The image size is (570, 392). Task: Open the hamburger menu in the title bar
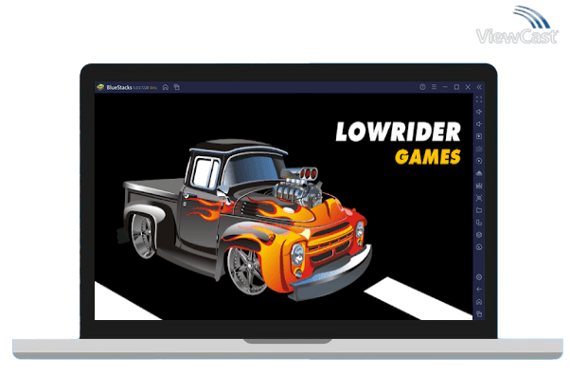[x=434, y=87]
